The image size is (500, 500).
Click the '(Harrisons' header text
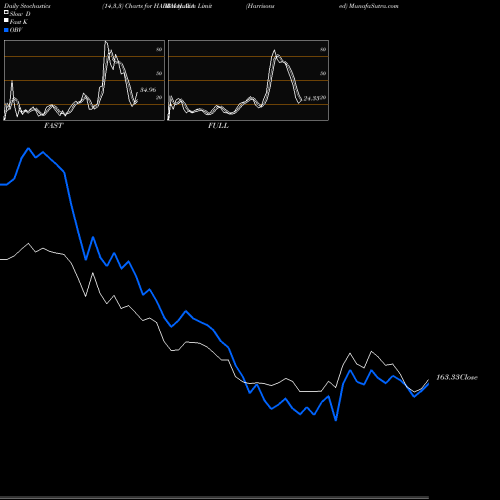click(x=260, y=6)
